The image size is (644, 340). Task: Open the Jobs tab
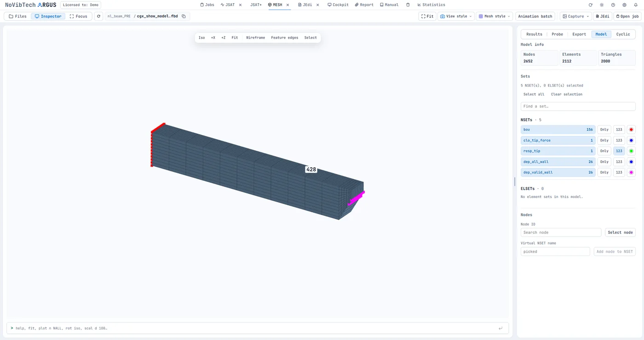207,5
